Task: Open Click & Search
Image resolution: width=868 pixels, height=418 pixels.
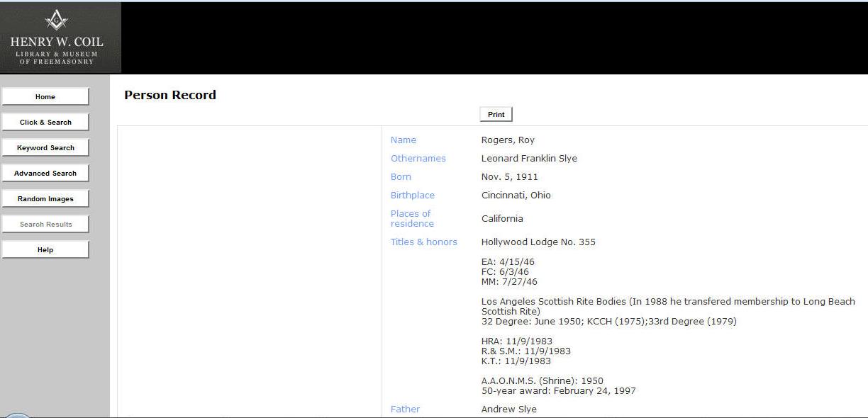Action: coord(45,123)
